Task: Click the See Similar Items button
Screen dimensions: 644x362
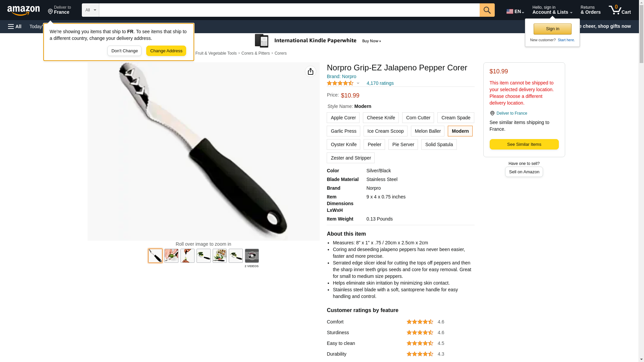Action: (524, 144)
